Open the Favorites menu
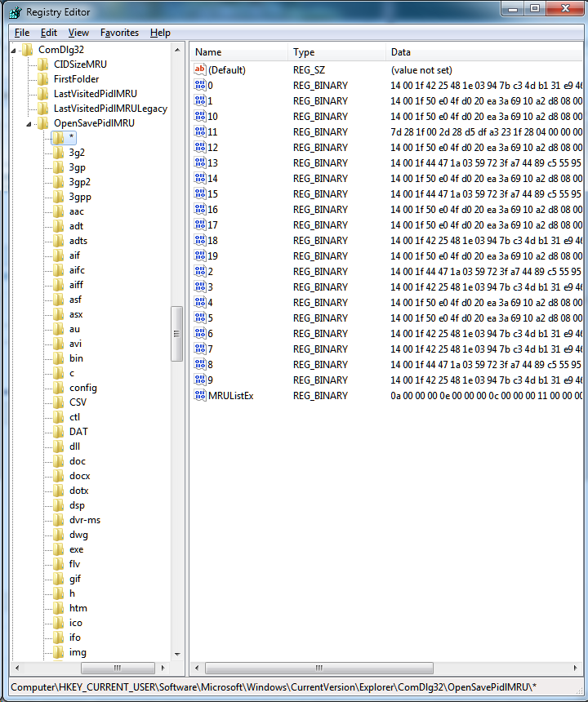Viewport: 588px width, 702px height. (119, 33)
